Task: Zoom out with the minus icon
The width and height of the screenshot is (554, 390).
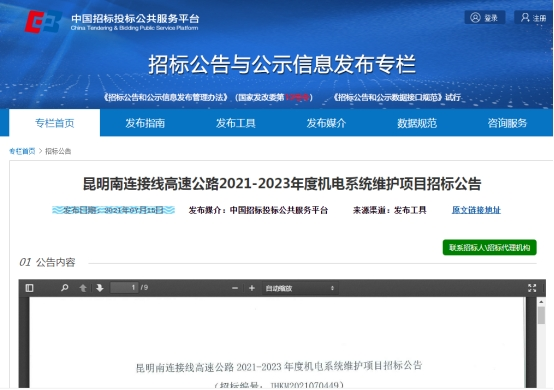Action: (x=235, y=288)
